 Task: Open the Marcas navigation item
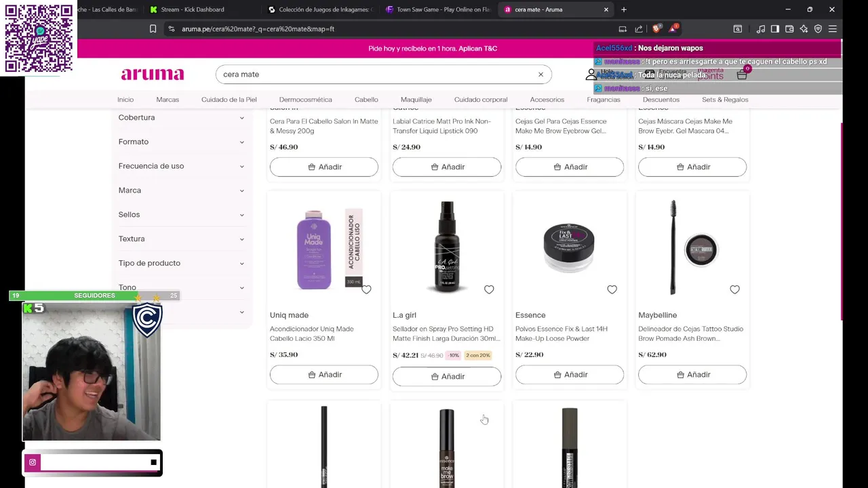click(167, 100)
